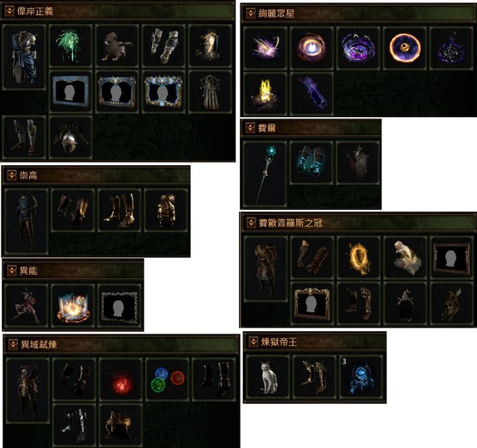The image size is (477, 448).
Task: Select the blue glowing spider pet icon
Action: pyautogui.click(x=361, y=377)
